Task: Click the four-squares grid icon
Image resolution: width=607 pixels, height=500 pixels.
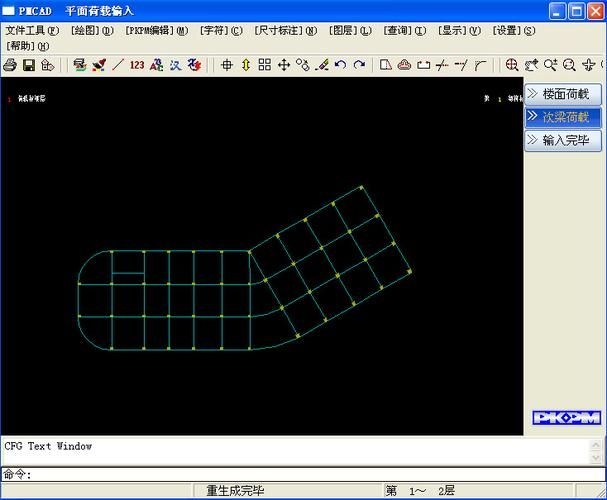Action: click(265, 65)
